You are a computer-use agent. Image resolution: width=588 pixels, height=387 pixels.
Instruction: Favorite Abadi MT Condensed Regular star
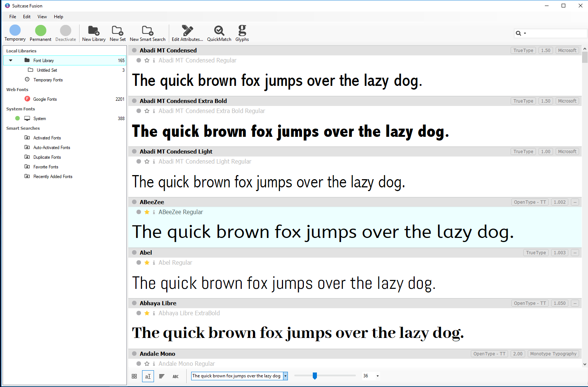(147, 60)
